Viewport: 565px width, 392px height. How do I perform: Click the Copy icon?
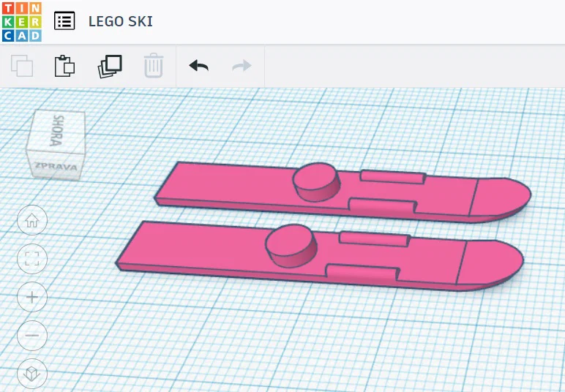pos(22,66)
